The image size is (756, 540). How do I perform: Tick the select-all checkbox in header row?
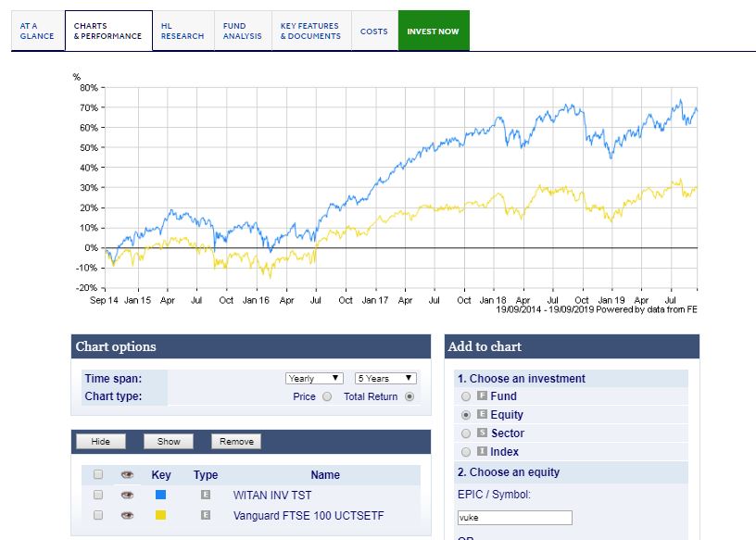click(x=98, y=474)
